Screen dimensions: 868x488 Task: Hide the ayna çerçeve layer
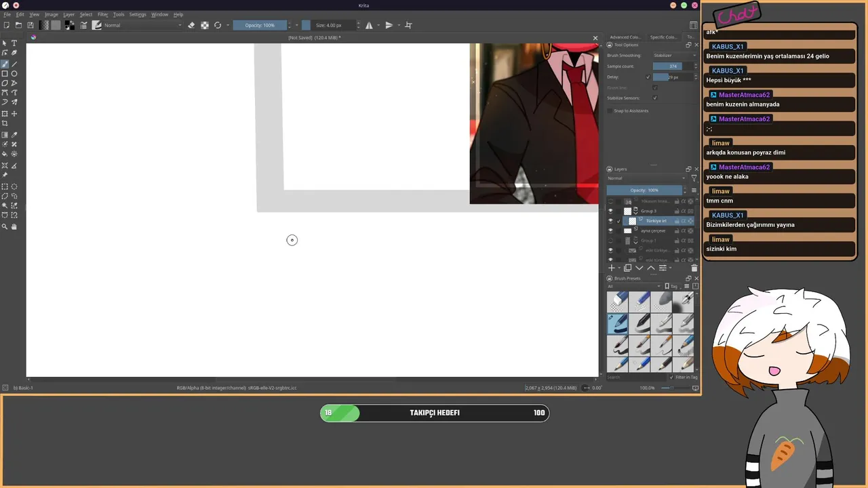610,230
